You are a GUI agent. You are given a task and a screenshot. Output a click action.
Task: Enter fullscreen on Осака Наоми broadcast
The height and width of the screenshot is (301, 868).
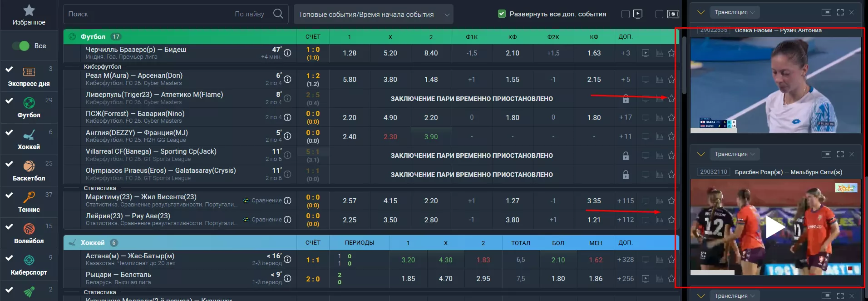click(840, 12)
